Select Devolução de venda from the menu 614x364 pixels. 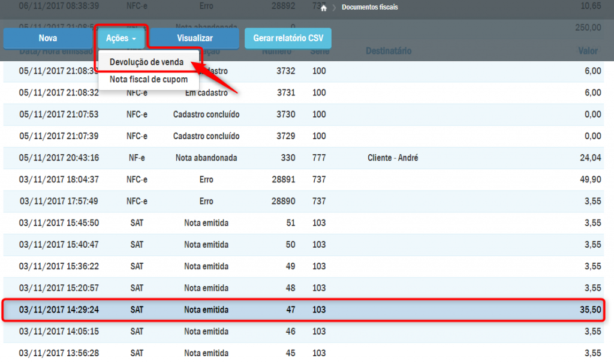(x=146, y=62)
